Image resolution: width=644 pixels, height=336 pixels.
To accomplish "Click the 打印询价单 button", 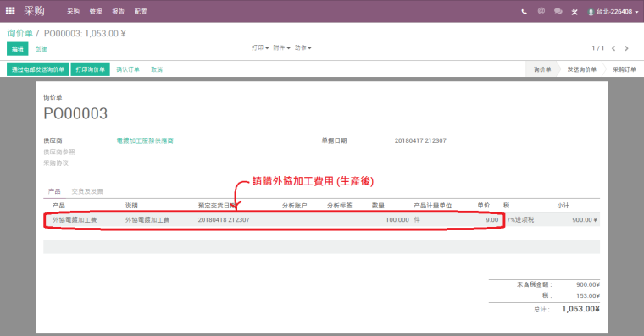I will pyautogui.click(x=91, y=69).
